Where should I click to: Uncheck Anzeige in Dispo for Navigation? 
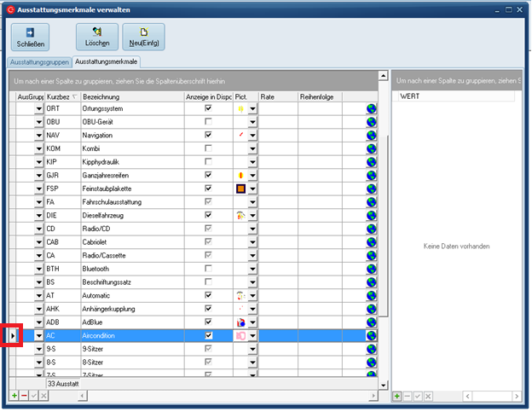(x=208, y=136)
